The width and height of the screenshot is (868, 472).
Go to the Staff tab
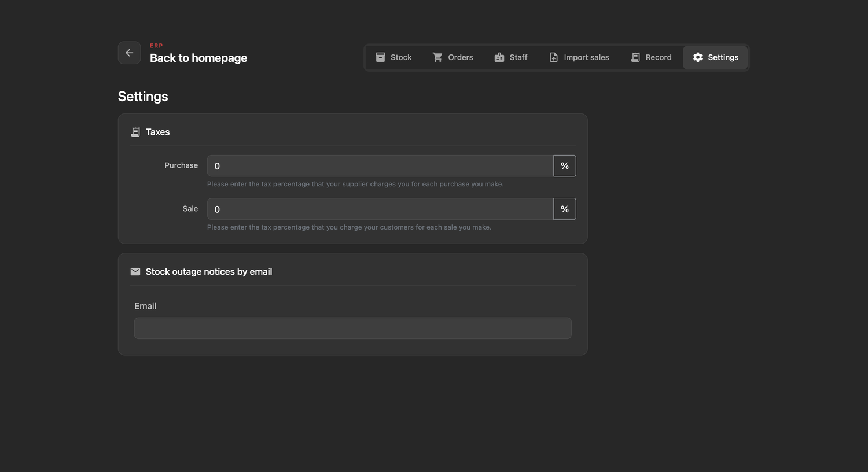[511, 57]
